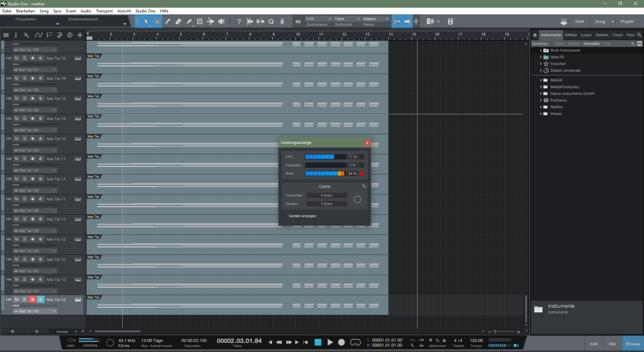
Task: Click the cache wrench icon in Leistungsanzeige
Action: click(x=364, y=186)
